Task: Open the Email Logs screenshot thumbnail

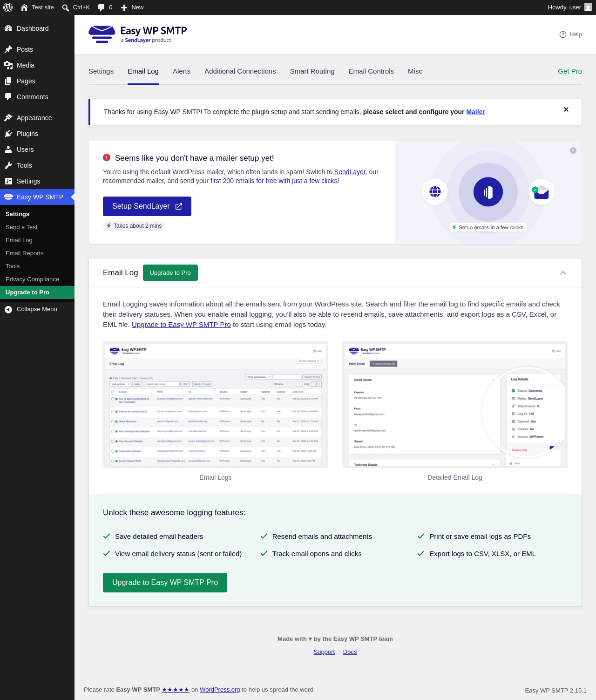Action: 216,405
